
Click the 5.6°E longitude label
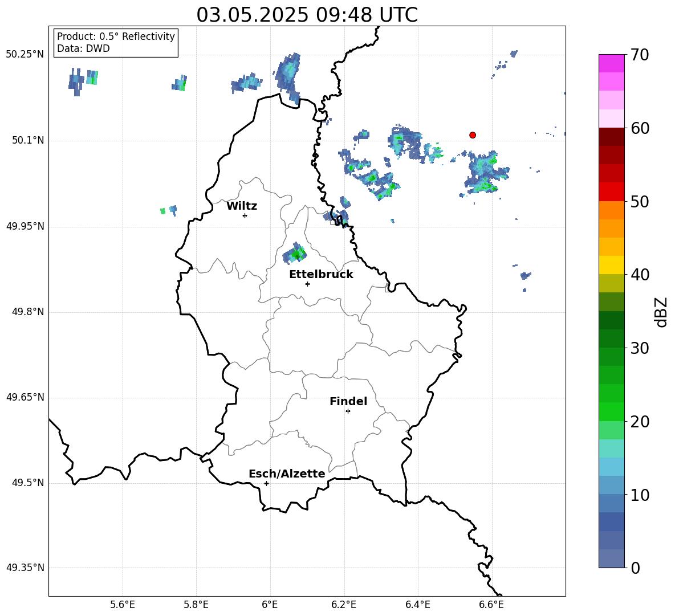click(x=123, y=605)
